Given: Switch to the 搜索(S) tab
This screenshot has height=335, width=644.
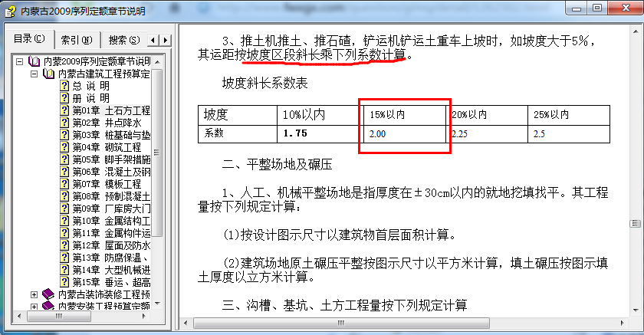Looking at the screenshot, I should [124, 40].
